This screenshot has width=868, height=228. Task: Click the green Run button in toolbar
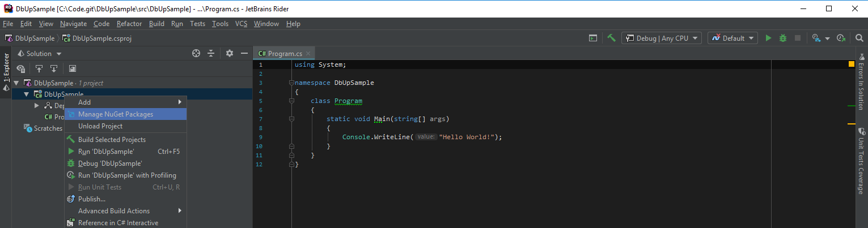tap(768, 38)
